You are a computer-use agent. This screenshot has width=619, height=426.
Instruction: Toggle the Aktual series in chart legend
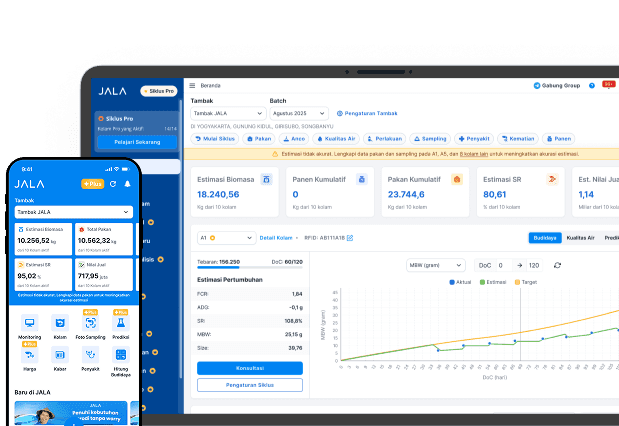461,282
